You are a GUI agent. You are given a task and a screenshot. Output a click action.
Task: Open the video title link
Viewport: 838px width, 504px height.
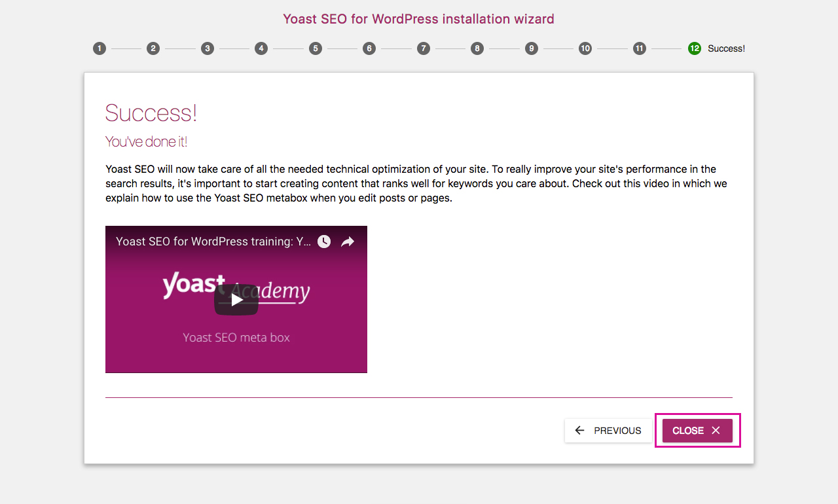[213, 242]
